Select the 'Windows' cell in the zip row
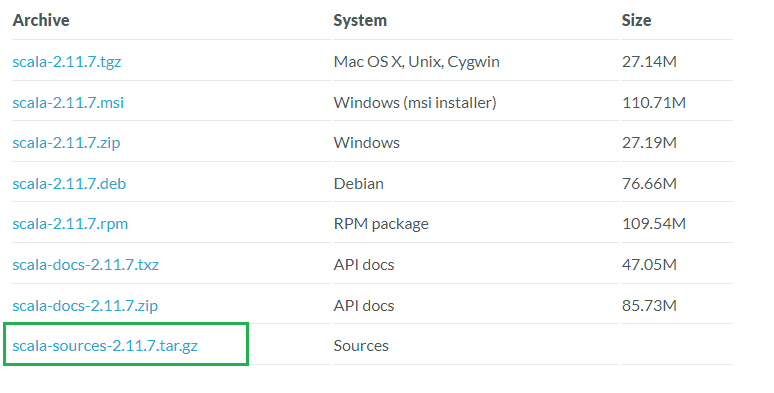The image size is (774, 393). pyautogui.click(x=367, y=143)
